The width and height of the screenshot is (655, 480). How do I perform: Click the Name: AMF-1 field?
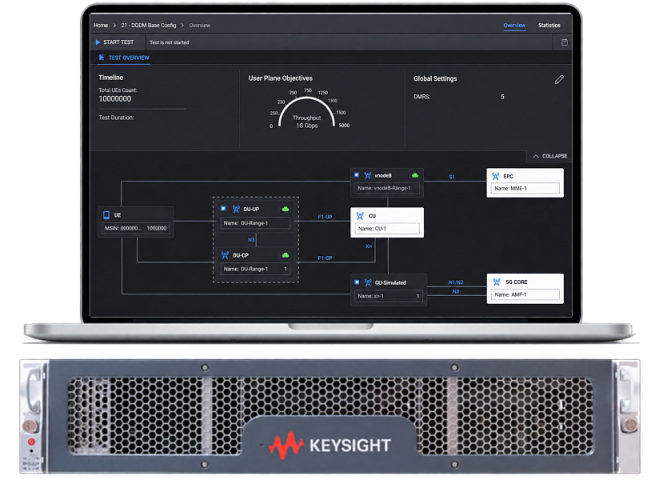tap(525, 295)
